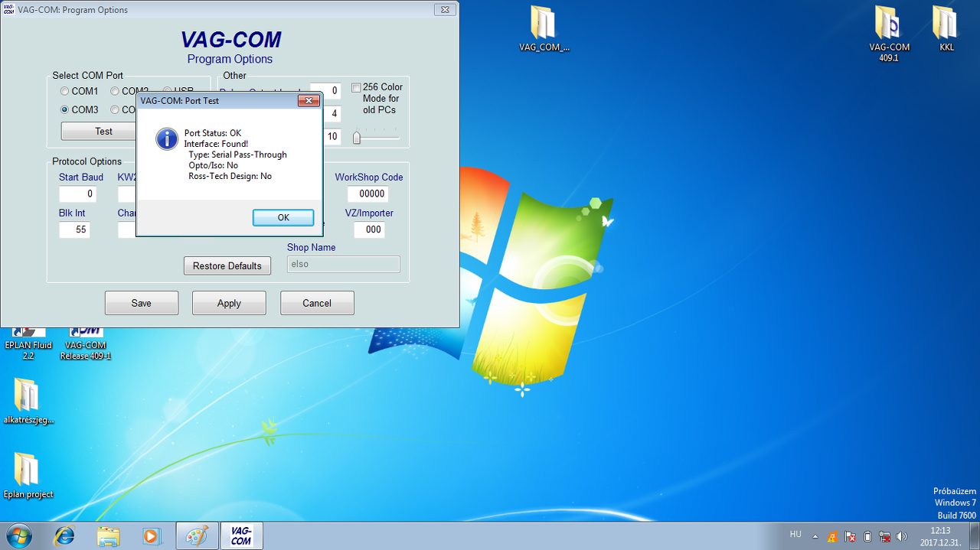Screen dimensions: 980x550
Task: Switch to Paint in the taskbar
Action: point(198,536)
